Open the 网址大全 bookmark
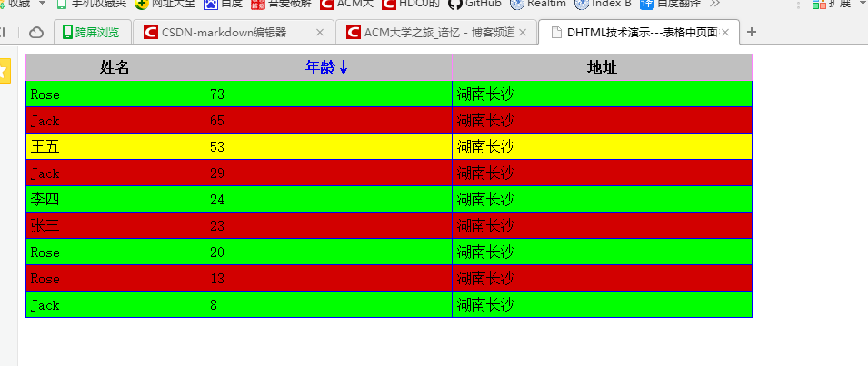This screenshot has width=868, height=366. [166, 4]
